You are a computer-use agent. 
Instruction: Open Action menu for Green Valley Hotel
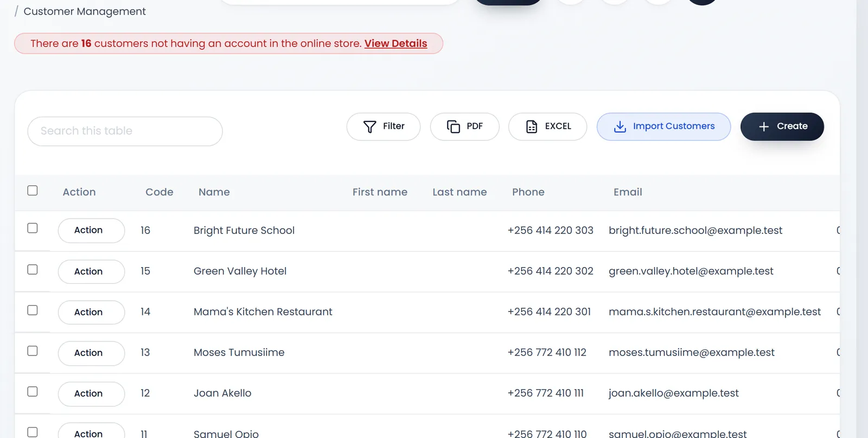[91, 271]
